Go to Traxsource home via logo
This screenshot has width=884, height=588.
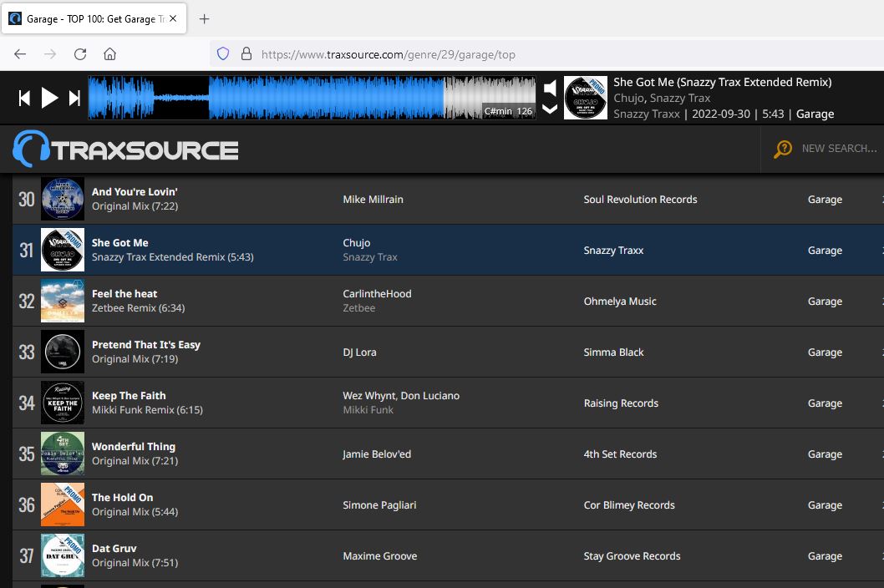(x=125, y=149)
